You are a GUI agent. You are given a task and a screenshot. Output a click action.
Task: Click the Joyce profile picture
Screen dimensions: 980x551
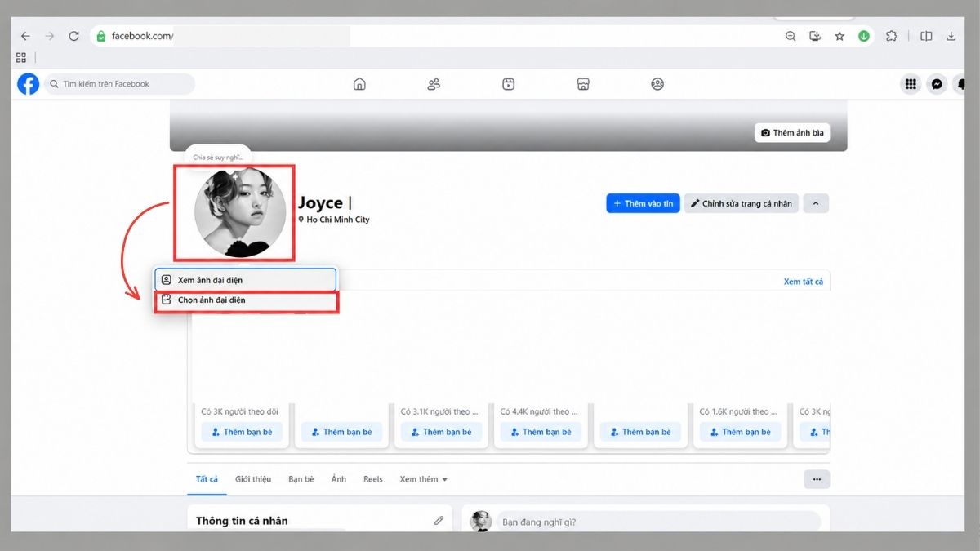point(240,212)
